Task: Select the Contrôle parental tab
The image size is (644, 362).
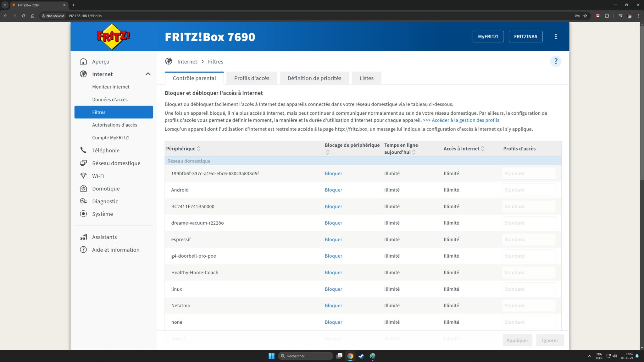Action: (x=194, y=78)
